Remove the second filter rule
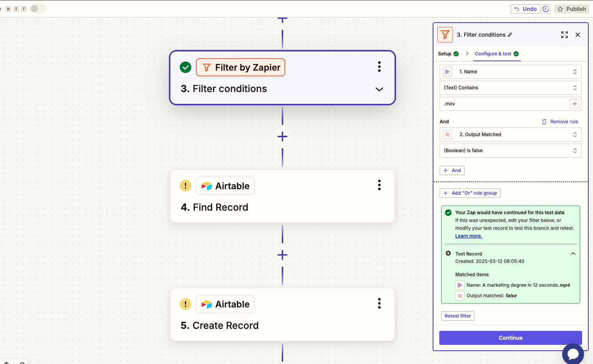593x364 pixels. tap(560, 122)
